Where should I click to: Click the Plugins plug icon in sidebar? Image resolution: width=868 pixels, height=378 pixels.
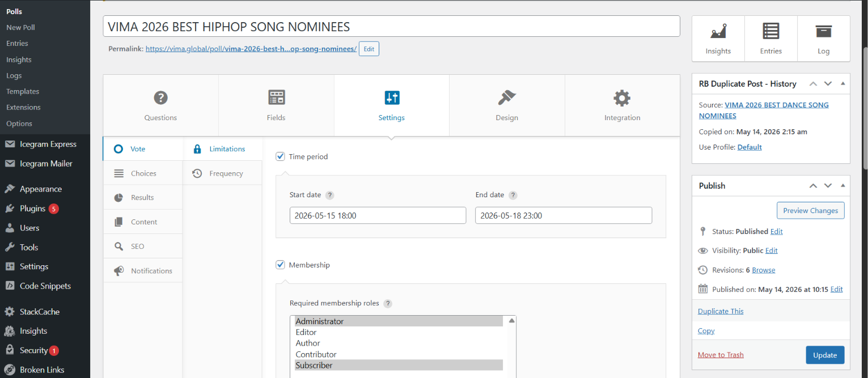pos(10,209)
